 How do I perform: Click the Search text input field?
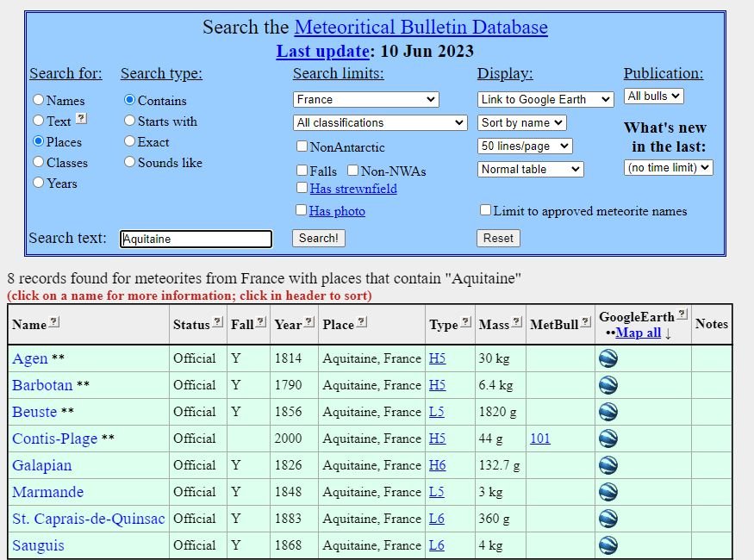coord(196,240)
